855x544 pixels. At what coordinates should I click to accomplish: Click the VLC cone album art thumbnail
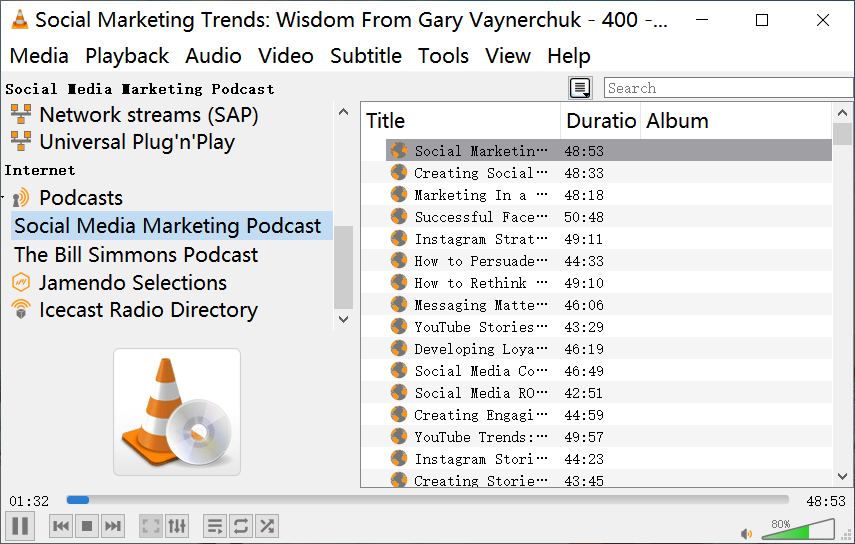(x=177, y=412)
